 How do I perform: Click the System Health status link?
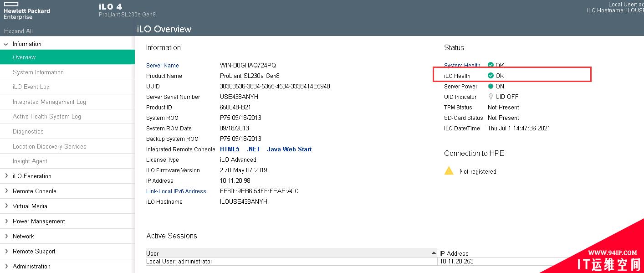[x=462, y=65]
